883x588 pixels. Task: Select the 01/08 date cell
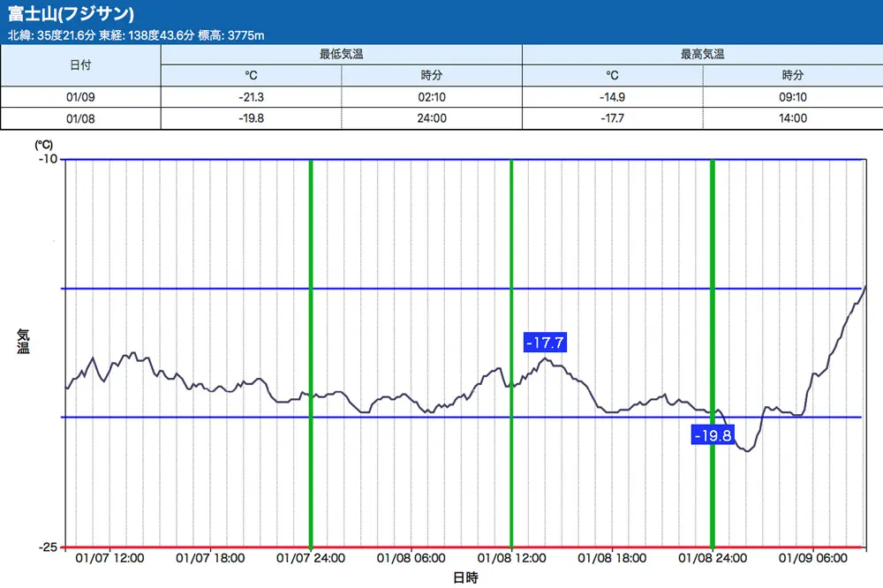[x=80, y=118]
